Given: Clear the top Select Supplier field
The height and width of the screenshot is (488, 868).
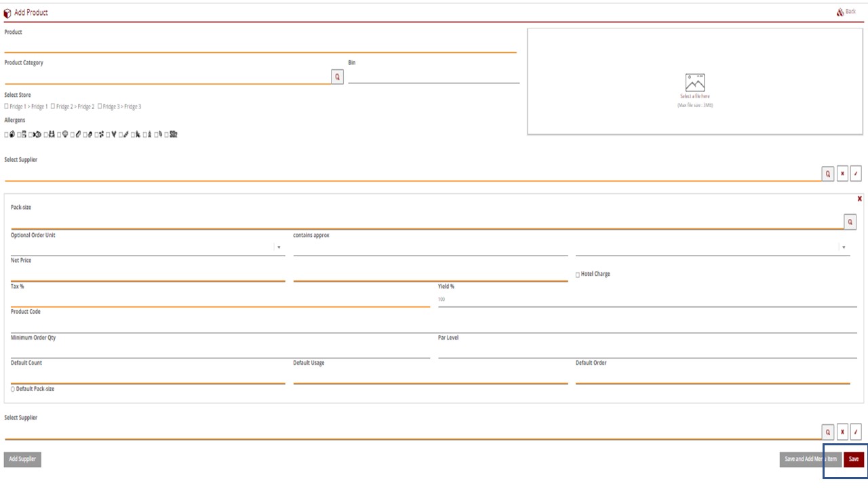Looking at the screenshot, I should click(x=842, y=174).
